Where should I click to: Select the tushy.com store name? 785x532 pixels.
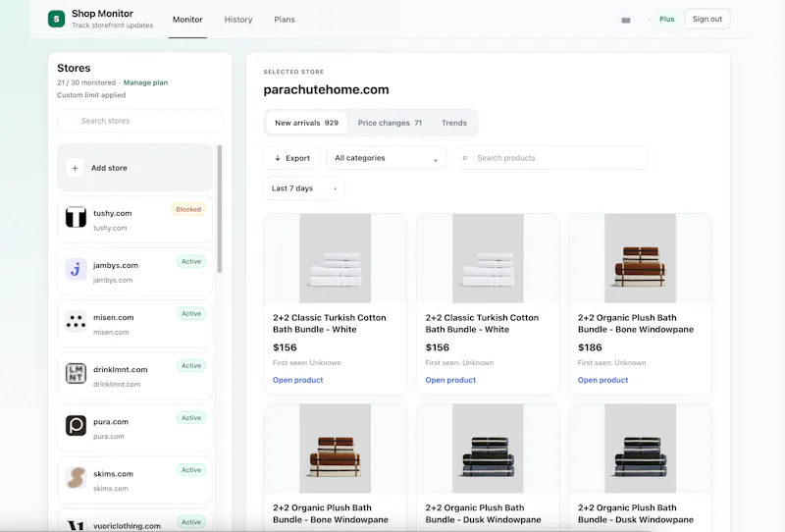[x=113, y=213]
